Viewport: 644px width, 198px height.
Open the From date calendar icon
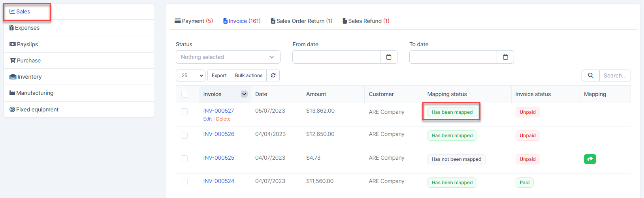coord(388,57)
